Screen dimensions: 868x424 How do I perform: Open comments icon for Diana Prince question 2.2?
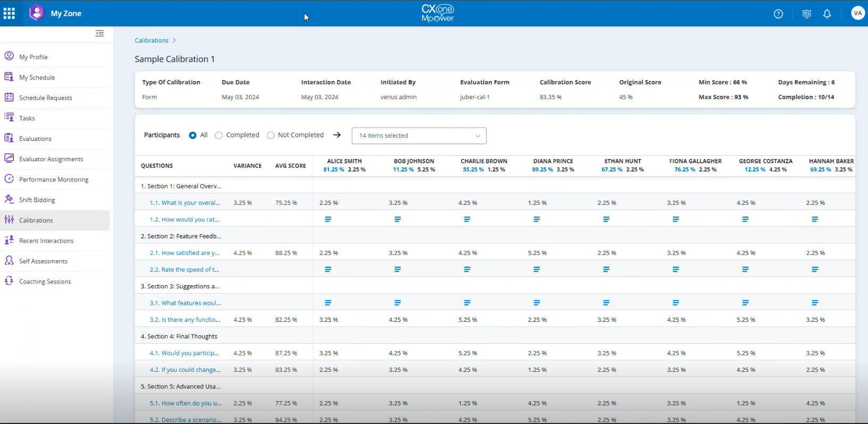click(x=537, y=270)
